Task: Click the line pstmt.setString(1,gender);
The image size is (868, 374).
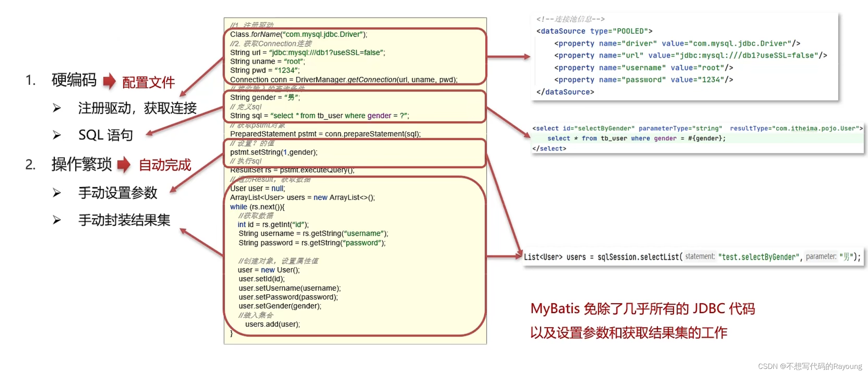Action: click(x=274, y=152)
